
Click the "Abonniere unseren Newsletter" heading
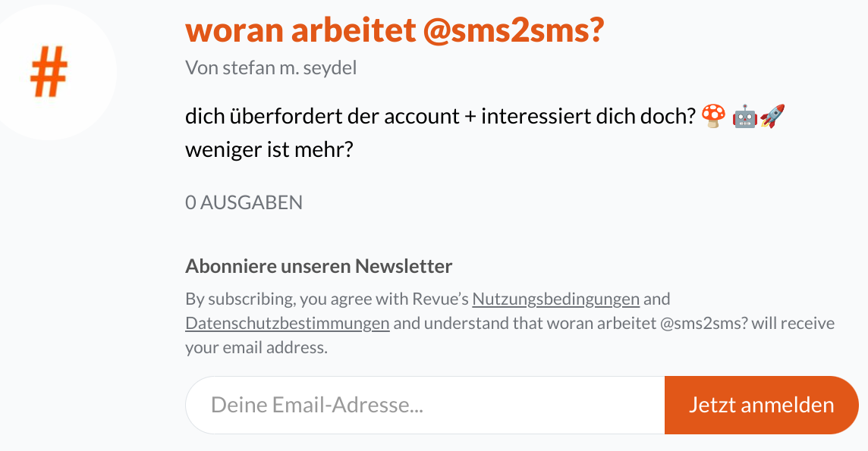(319, 266)
